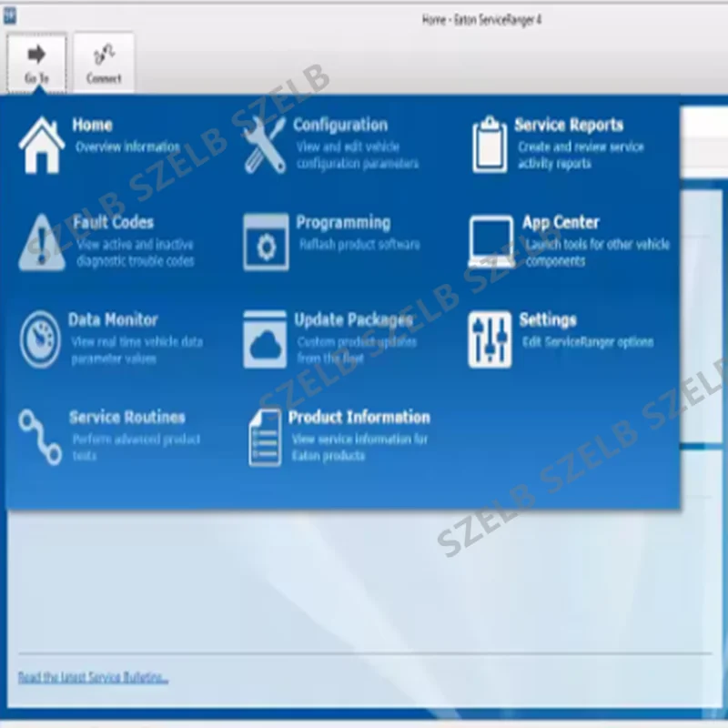Select the Programming menu title
728x728 pixels.
click(x=343, y=223)
